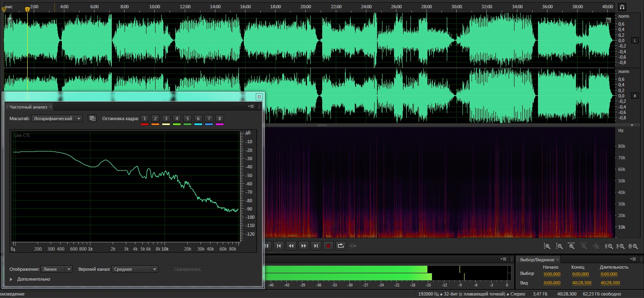644x298 pixels.
Task: Click Zoom In at Out Point icon
Action: [620, 246]
